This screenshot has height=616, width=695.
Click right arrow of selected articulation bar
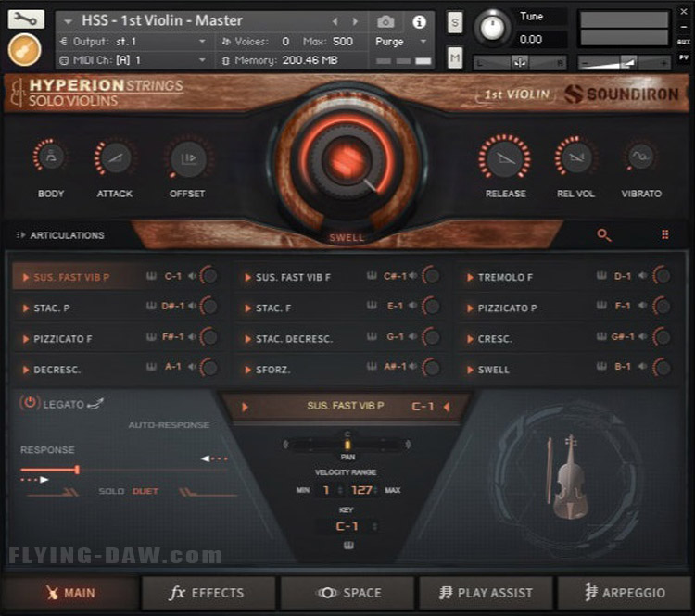(447, 407)
